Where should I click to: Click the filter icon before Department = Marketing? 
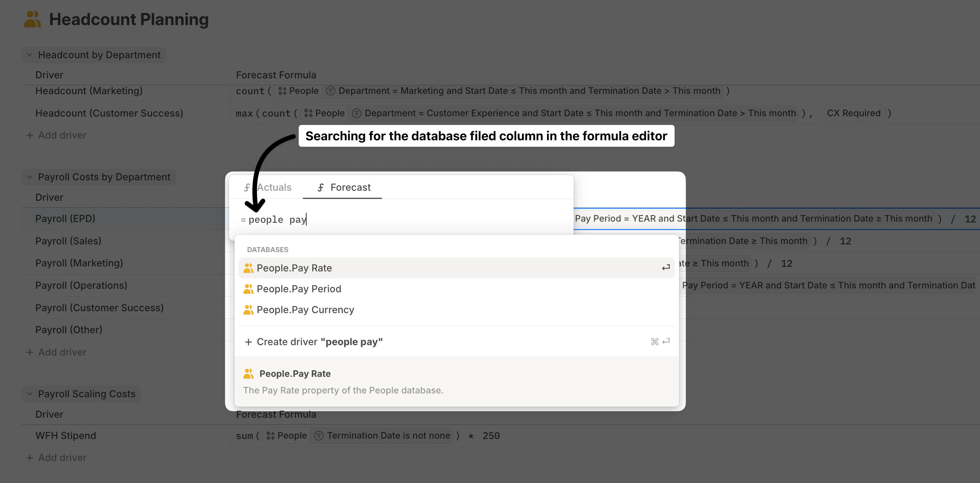tap(330, 91)
